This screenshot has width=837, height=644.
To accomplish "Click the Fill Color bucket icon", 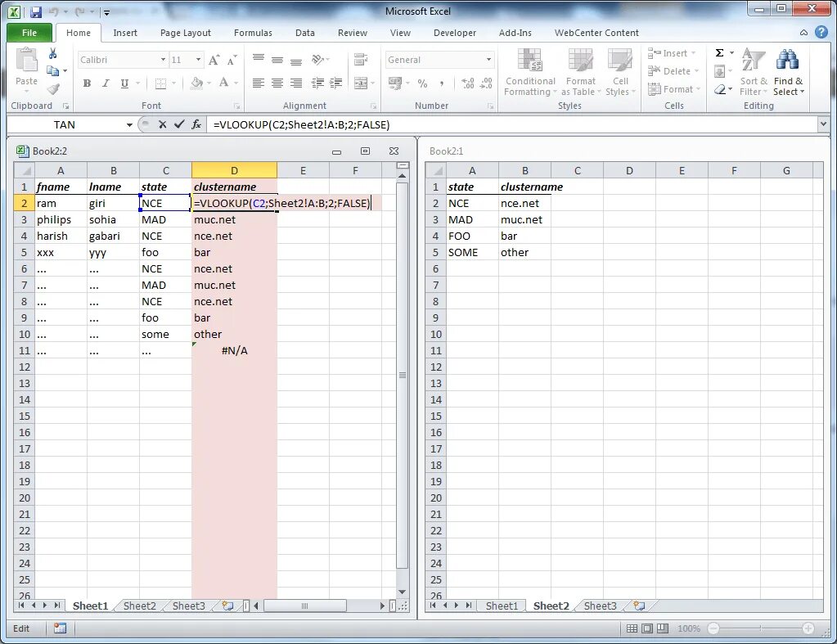I will 196,83.
